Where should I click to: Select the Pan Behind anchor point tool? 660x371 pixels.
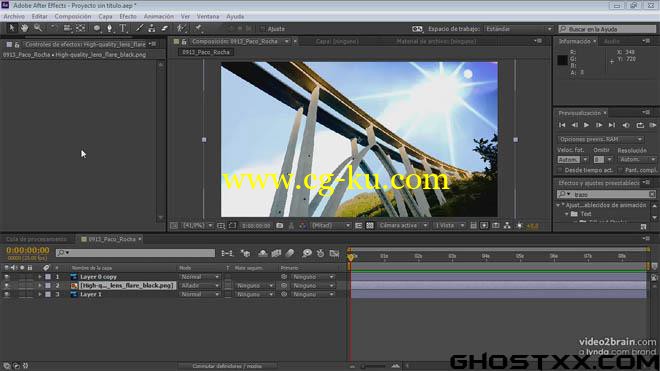tap(80, 28)
